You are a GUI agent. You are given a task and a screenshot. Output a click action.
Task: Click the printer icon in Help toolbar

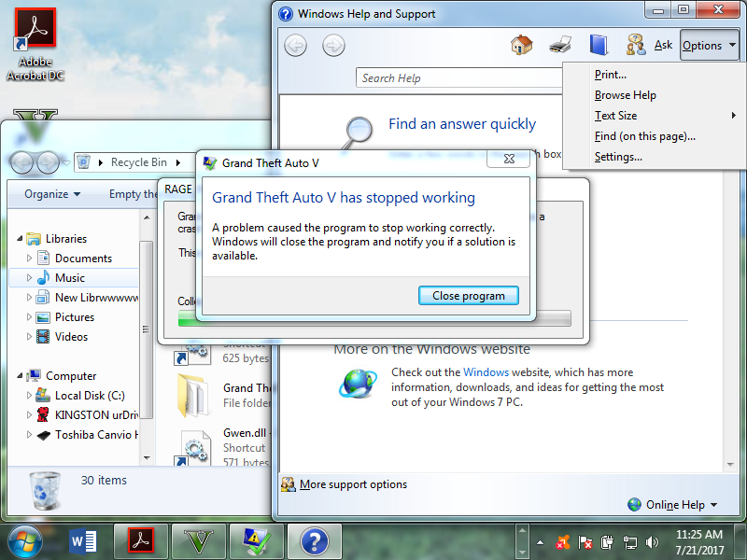560,45
